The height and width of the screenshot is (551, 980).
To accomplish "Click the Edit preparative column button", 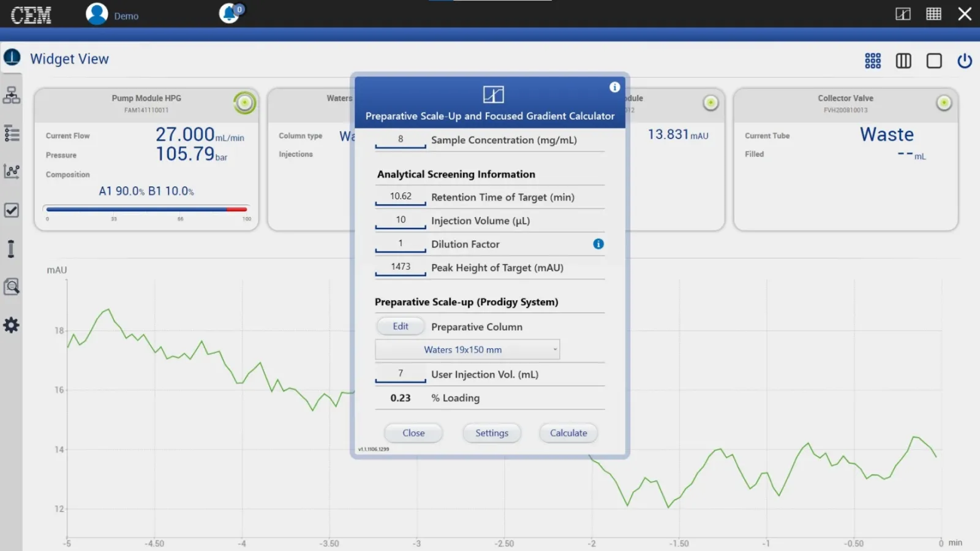I will click(x=401, y=326).
